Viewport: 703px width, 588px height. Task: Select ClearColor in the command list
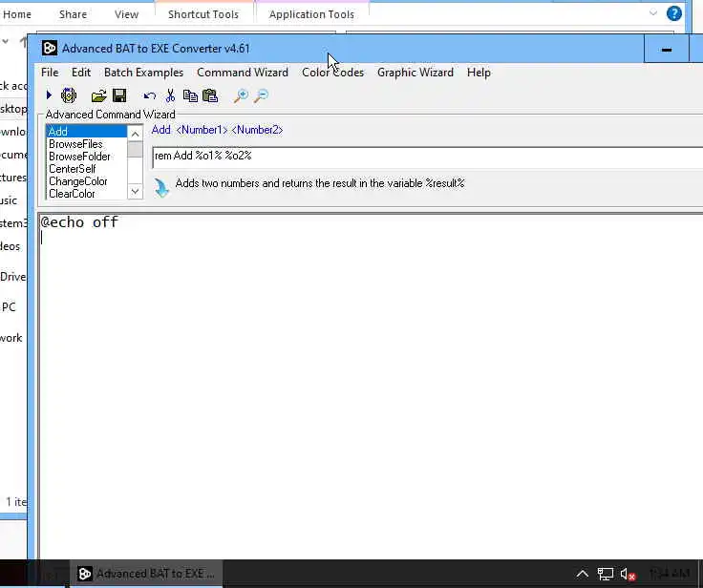point(86,194)
